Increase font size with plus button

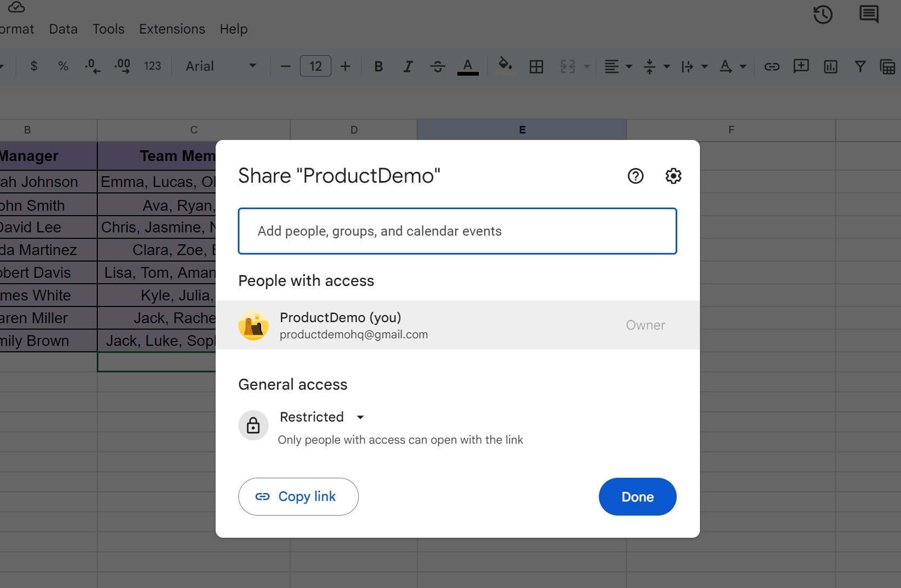pos(345,66)
